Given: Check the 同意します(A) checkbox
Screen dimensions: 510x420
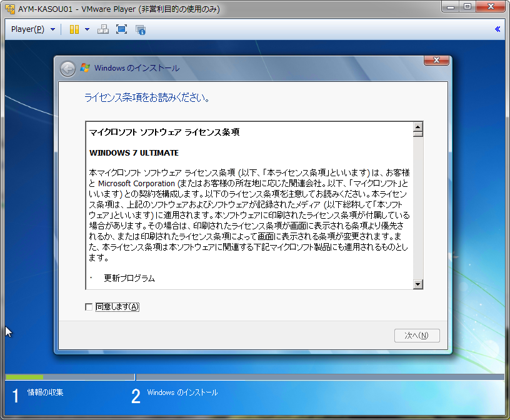Looking at the screenshot, I should point(89,307).
